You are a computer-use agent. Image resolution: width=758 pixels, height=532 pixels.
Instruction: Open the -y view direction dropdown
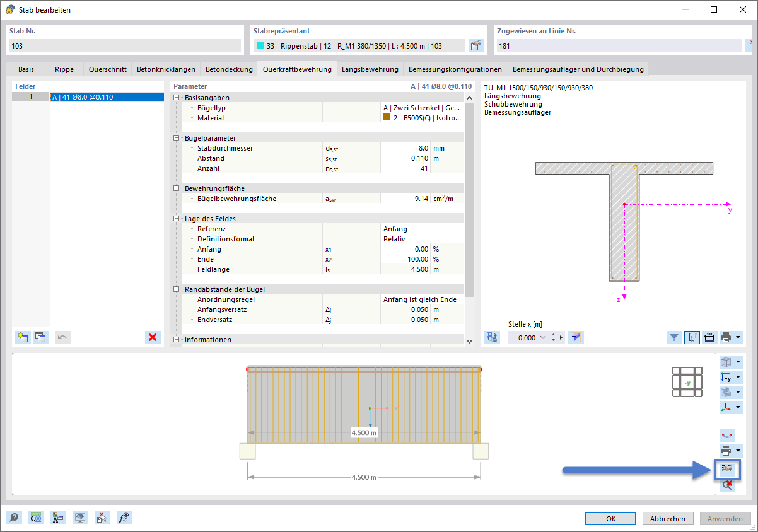coord(737,376)
